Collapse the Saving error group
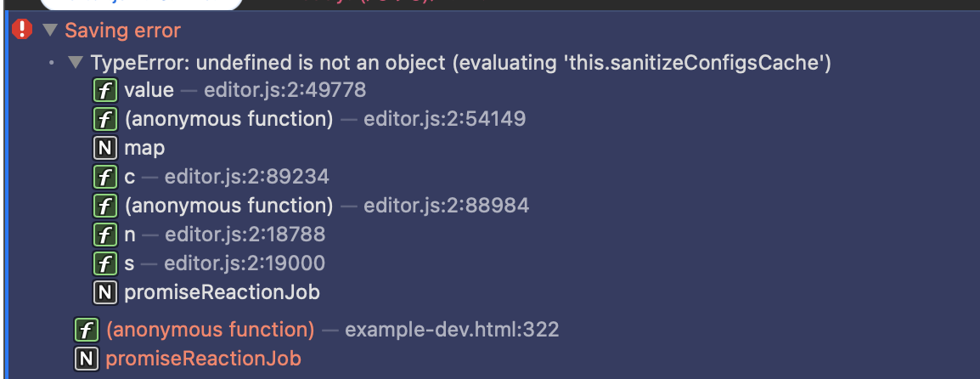Image resolution: width=980 pixels, height=379 pixels. click(50, 30)
